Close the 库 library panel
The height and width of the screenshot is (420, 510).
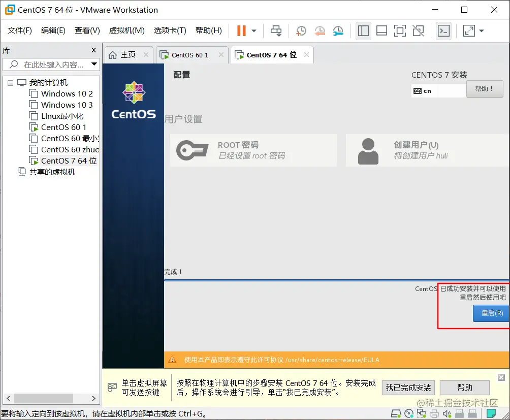(x=93, y=50)
